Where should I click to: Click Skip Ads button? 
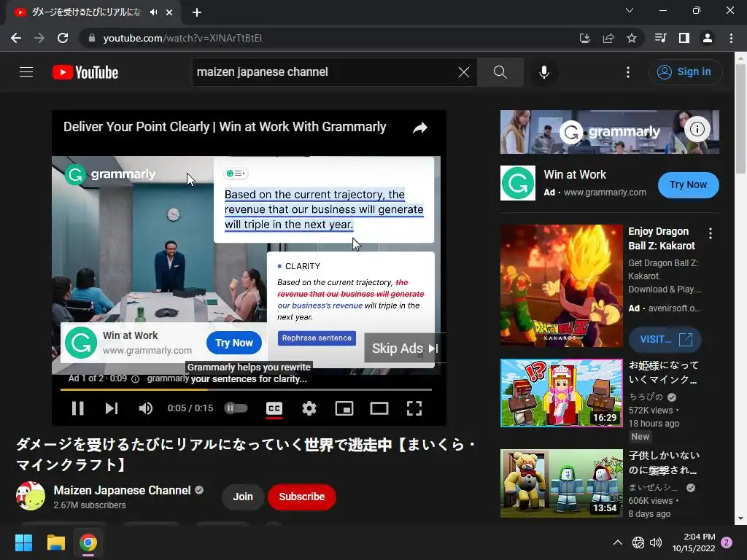point(405,348)
